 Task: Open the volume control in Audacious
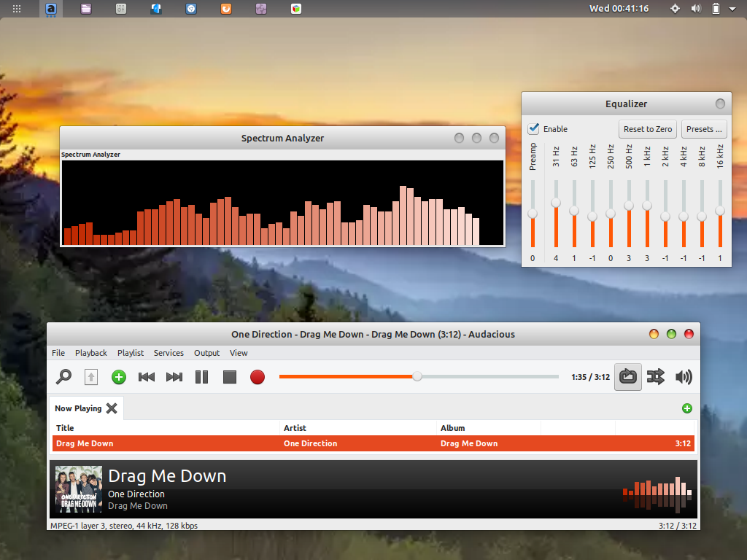point(684,377)
